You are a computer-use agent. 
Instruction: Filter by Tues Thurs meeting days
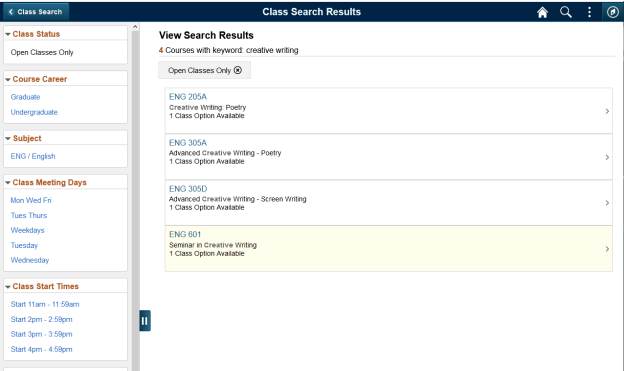tap(29, 215)
